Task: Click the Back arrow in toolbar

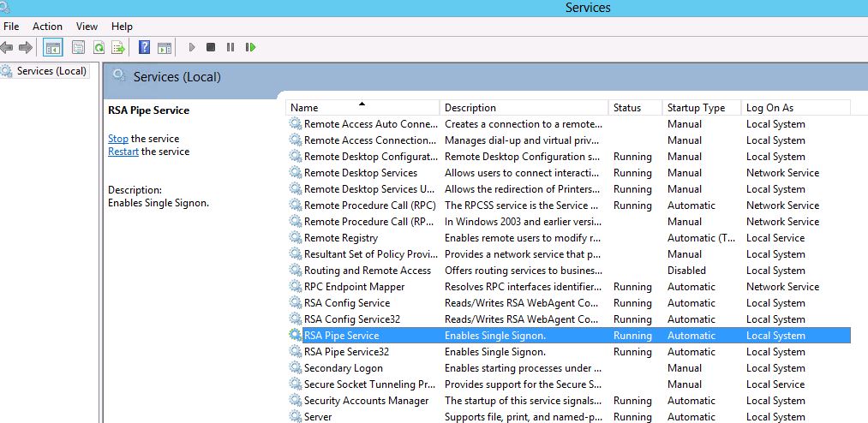Action: pos(7,48)
